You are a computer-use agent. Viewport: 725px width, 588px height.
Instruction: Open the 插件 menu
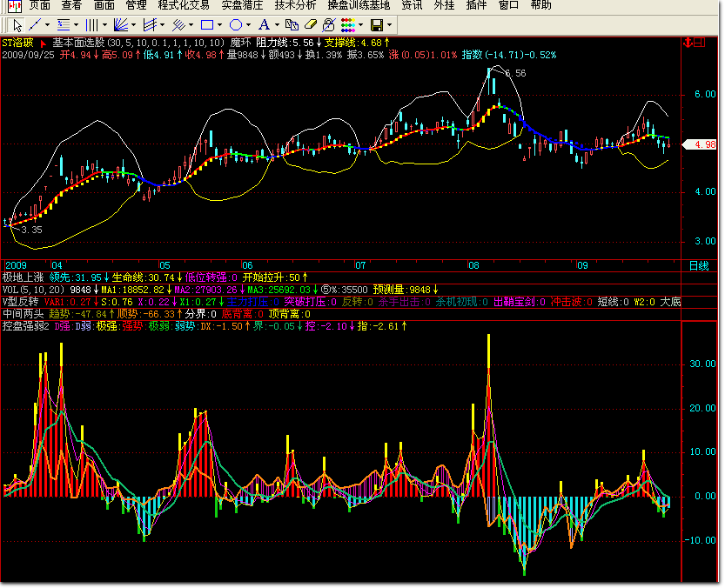[476, 5]
